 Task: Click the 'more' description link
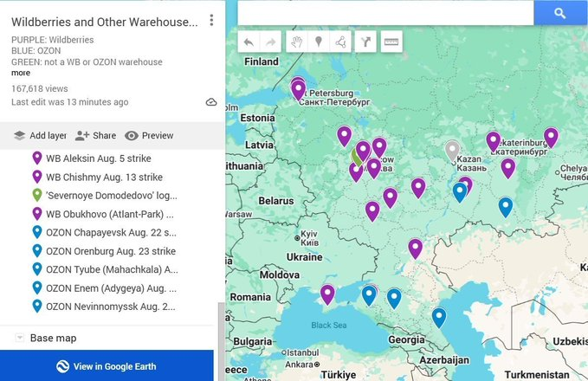coord(21,73)
